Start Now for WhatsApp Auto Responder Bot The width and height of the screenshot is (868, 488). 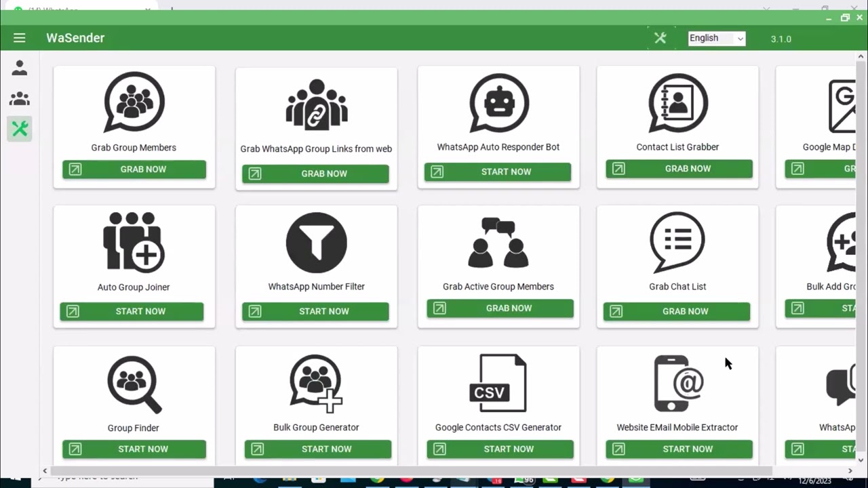point(498,171)
